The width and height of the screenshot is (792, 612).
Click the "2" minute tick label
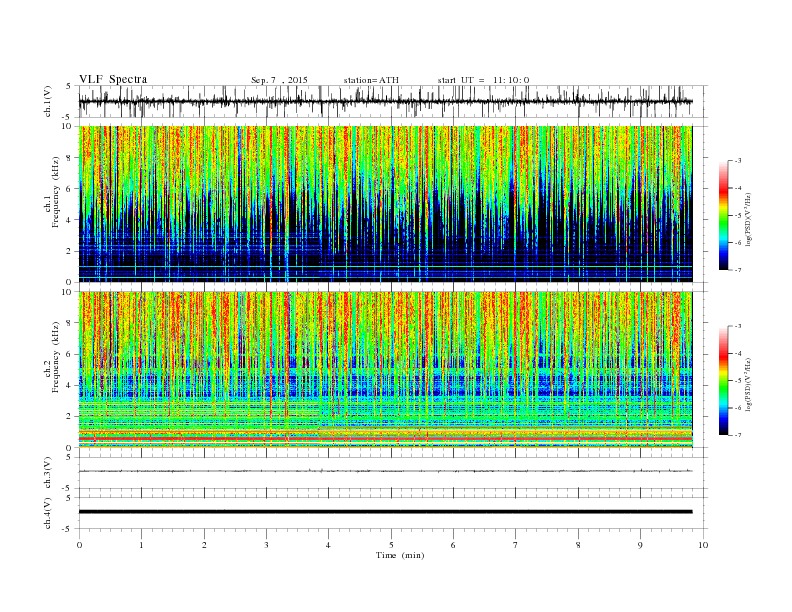204,545
